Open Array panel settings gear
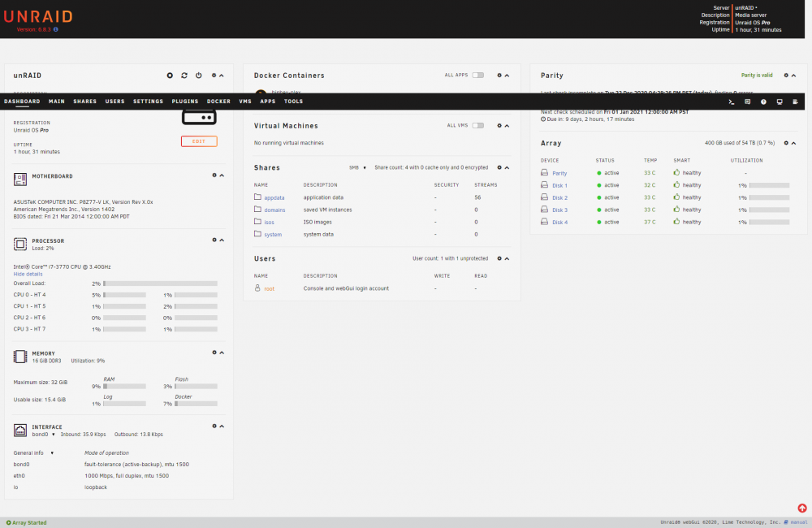 [x=785, y=143]
